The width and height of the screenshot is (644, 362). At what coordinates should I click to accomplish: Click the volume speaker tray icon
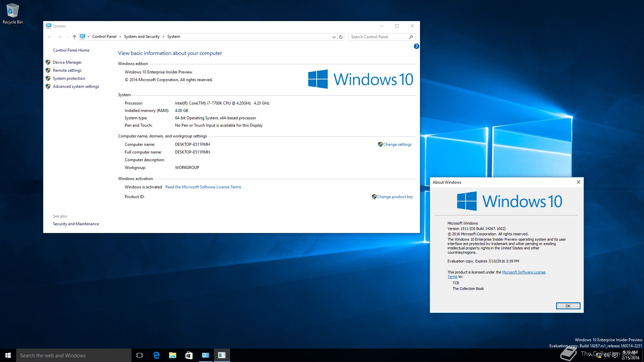(607, 355)
